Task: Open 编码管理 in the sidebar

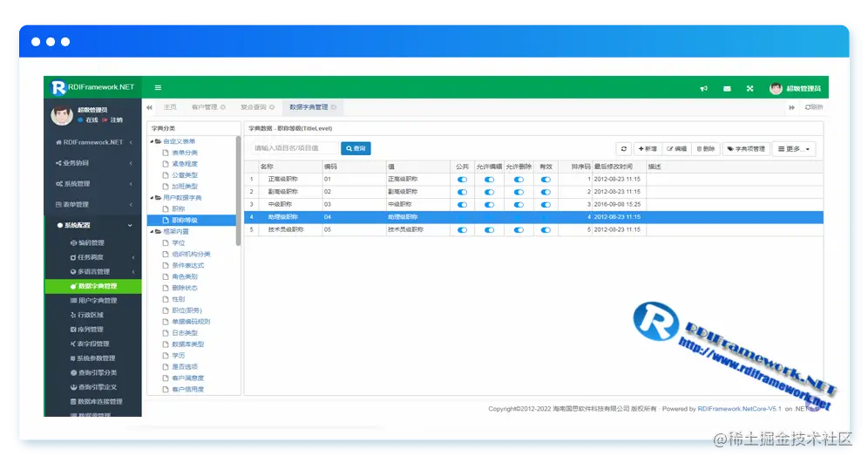Action: click(x=87, y=242)
